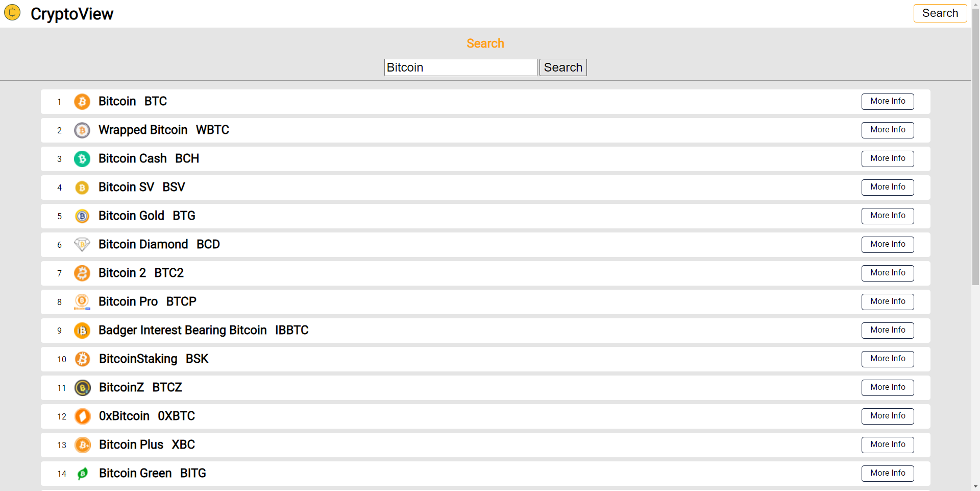Click the "BTG" ticker symbol

coord(184,216)
